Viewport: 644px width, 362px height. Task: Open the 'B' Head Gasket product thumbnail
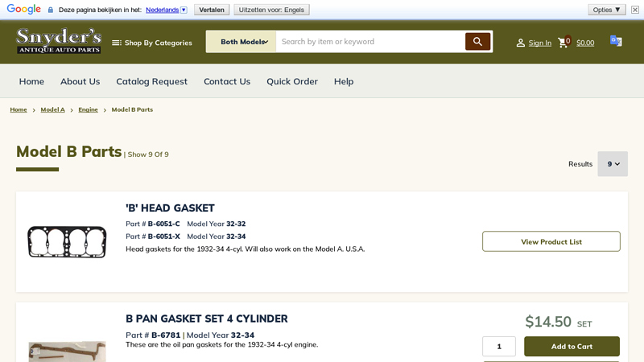(67, 241)
